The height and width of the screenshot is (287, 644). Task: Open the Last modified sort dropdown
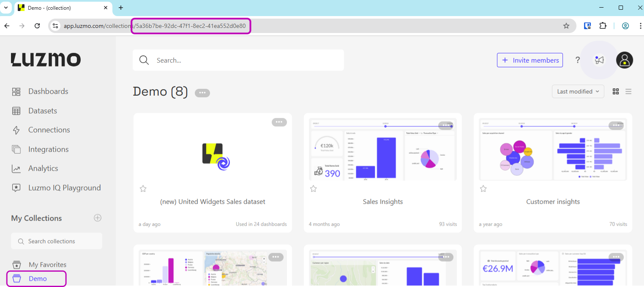click(578, 91)
